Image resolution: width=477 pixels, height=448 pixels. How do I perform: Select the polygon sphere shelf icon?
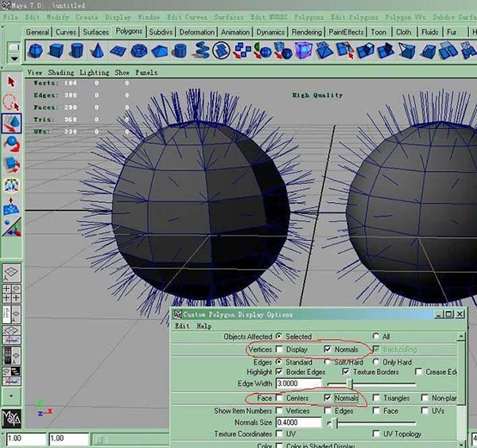point(36,51)
